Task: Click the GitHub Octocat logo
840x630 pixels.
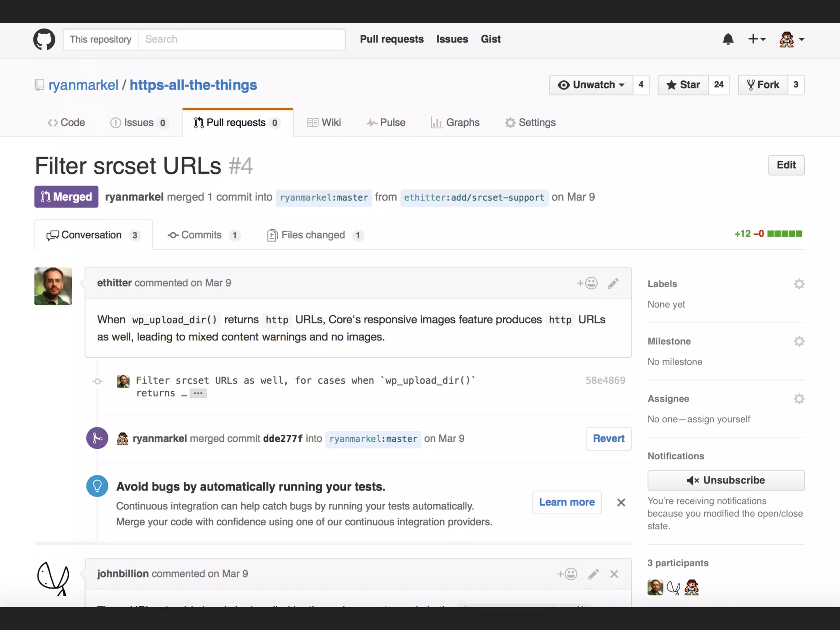Action: point(44,39)
